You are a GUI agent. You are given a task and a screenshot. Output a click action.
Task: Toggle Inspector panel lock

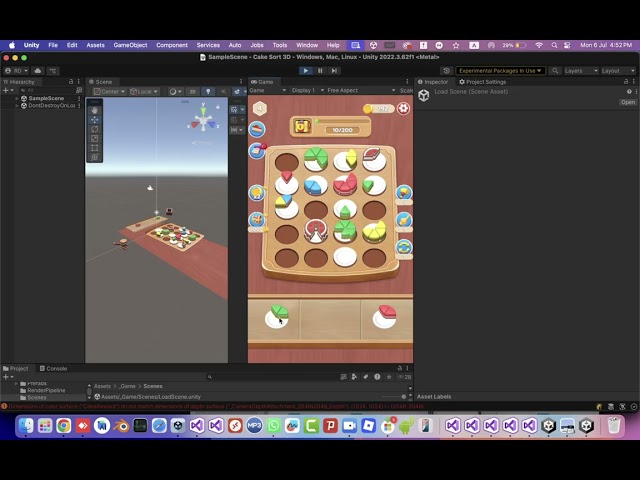point(626,82)
